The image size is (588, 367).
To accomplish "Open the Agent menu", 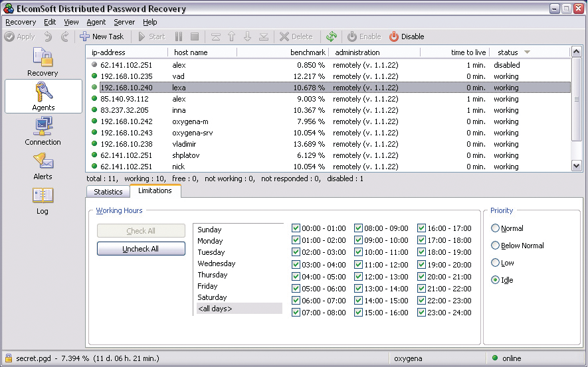I will pyautogui.click(x=96, y=22).
